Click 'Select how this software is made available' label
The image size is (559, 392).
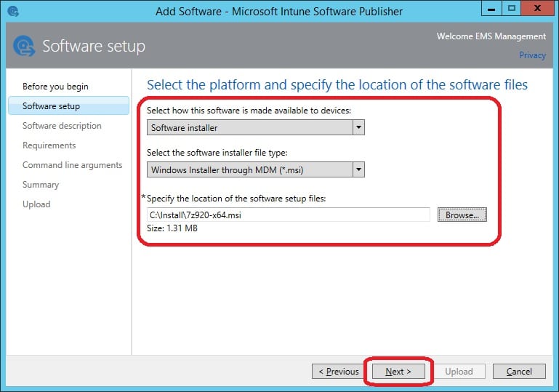[x=249, y=111]
